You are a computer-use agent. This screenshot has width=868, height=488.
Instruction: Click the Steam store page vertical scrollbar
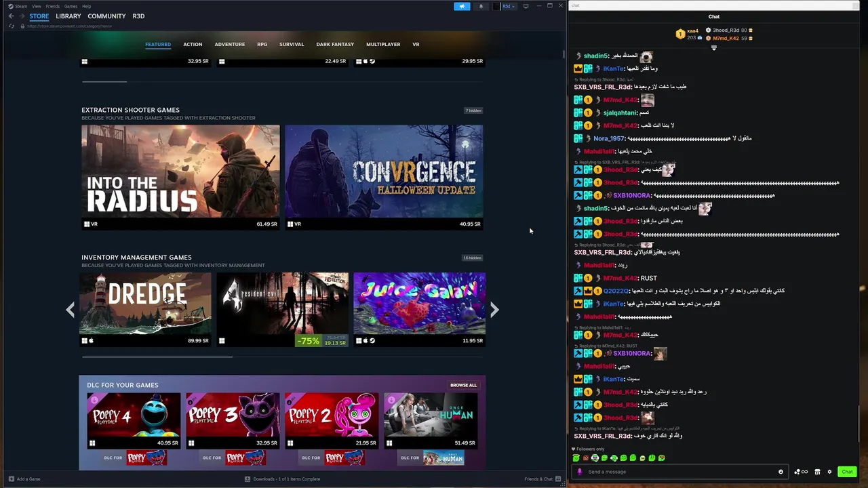(564, 54)
